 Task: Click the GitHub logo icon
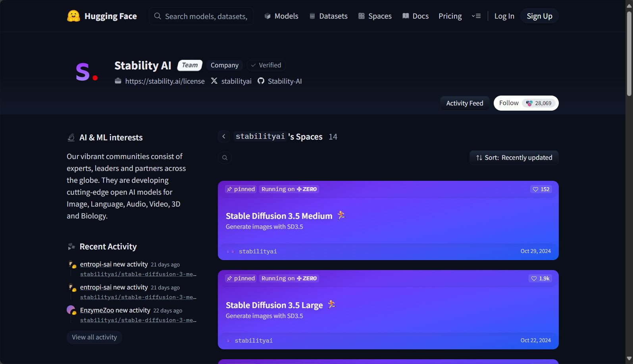261,81
